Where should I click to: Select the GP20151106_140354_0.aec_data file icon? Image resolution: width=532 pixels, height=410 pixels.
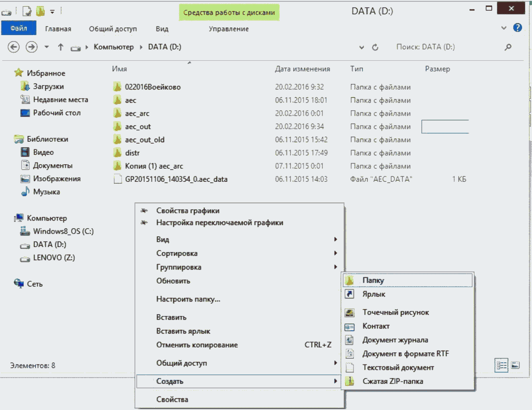(118, 179)
